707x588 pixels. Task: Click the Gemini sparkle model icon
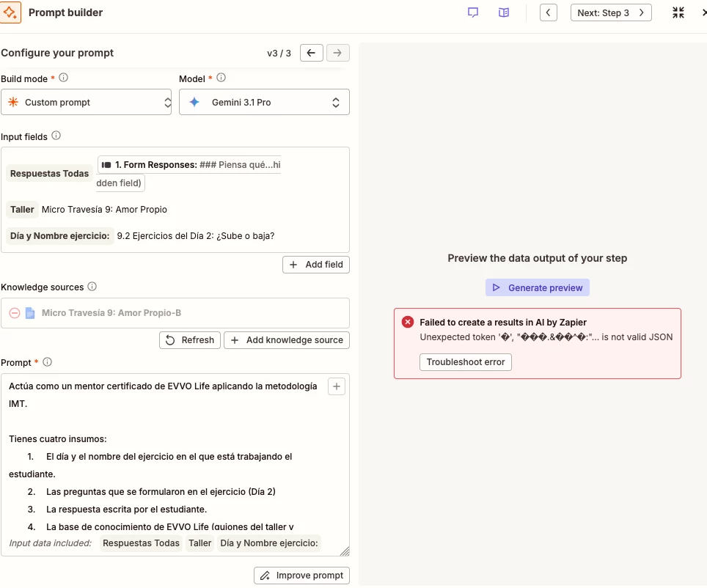[x=194, y=102]
